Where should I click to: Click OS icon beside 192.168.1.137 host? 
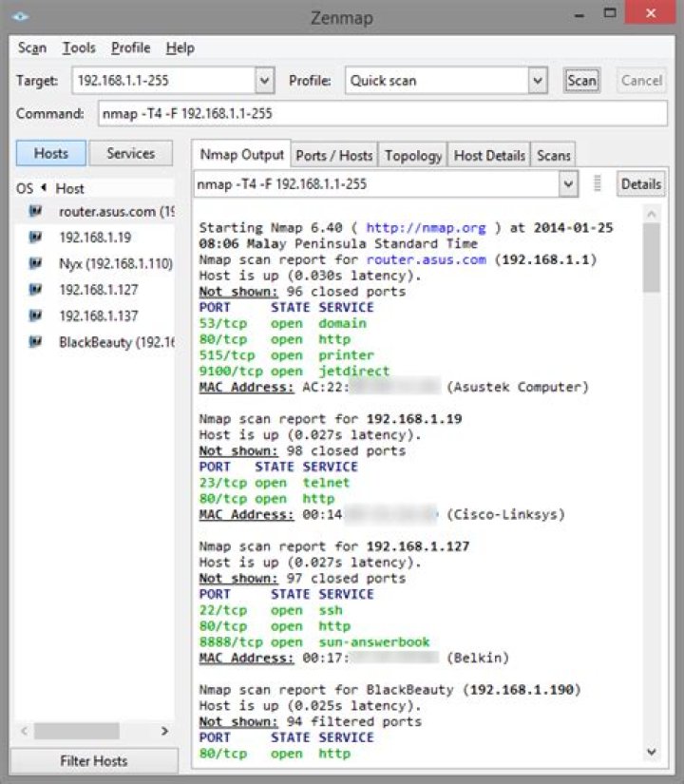point(35,316)
